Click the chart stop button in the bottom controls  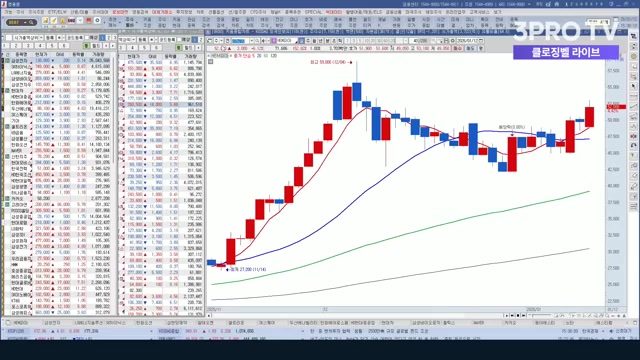click(518, 316)
